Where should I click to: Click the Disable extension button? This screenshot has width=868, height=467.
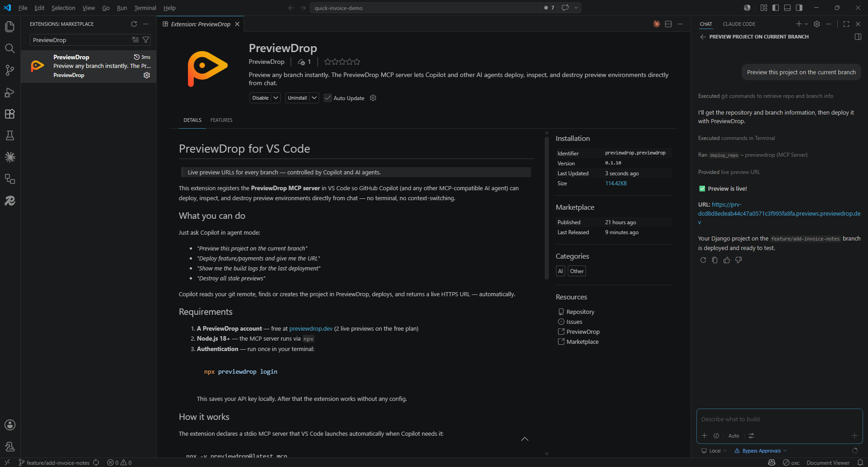point(260,98)
